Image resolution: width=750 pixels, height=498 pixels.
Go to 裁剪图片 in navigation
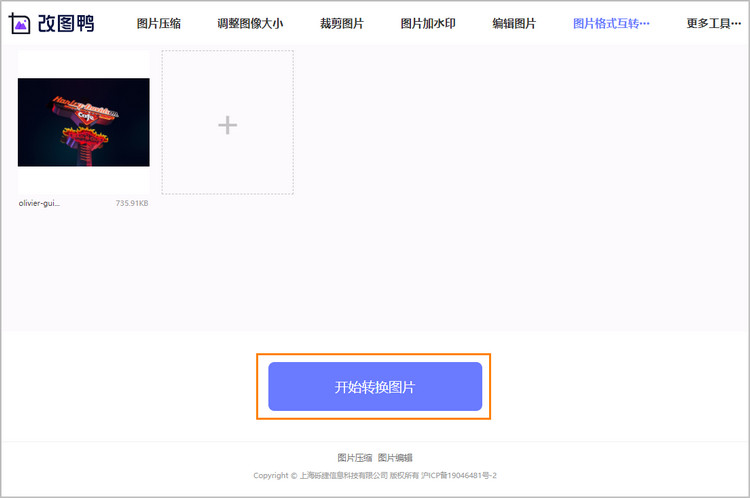(x=342, y=23)
